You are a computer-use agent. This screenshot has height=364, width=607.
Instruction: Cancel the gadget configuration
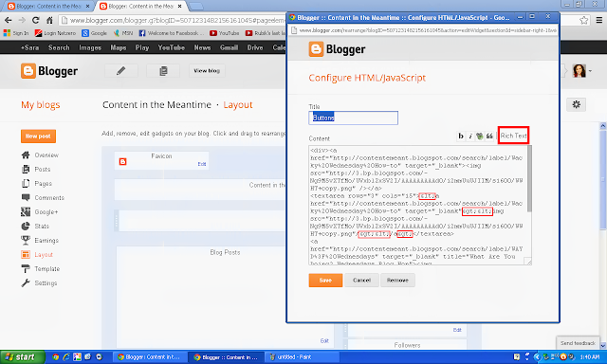click(361, 280)
